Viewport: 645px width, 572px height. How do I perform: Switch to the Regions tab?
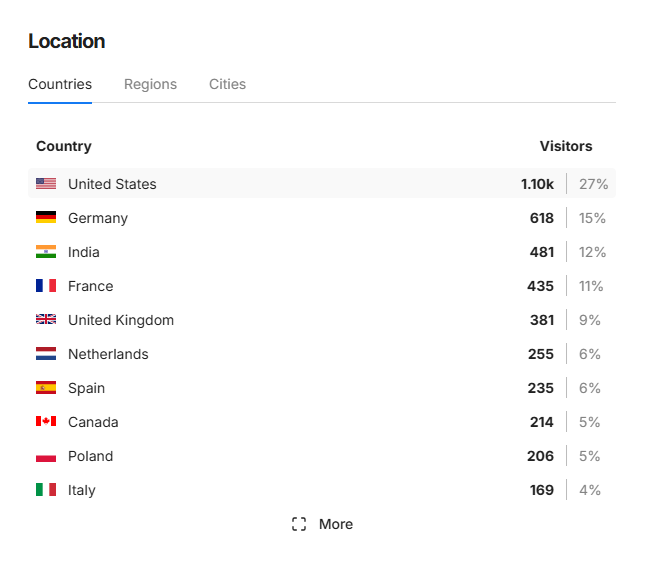[x=150, y=84]
